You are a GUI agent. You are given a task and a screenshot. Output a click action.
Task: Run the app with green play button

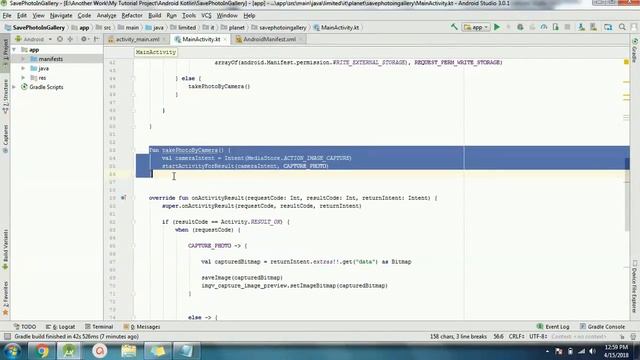pos(497,27)
